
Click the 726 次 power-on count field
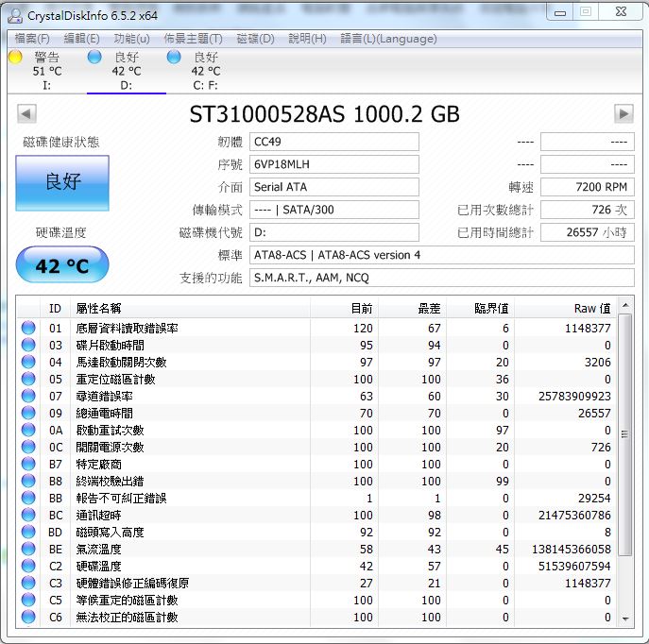588,210
